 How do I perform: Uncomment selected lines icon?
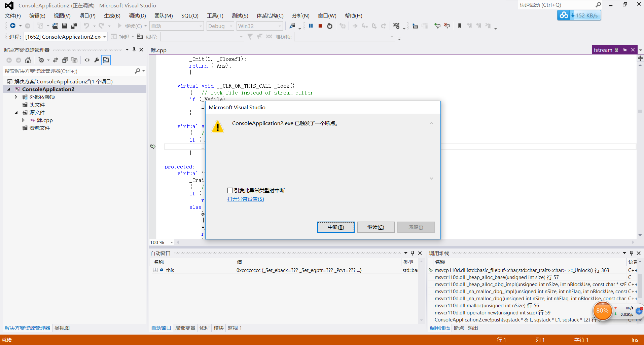(447, 26)
